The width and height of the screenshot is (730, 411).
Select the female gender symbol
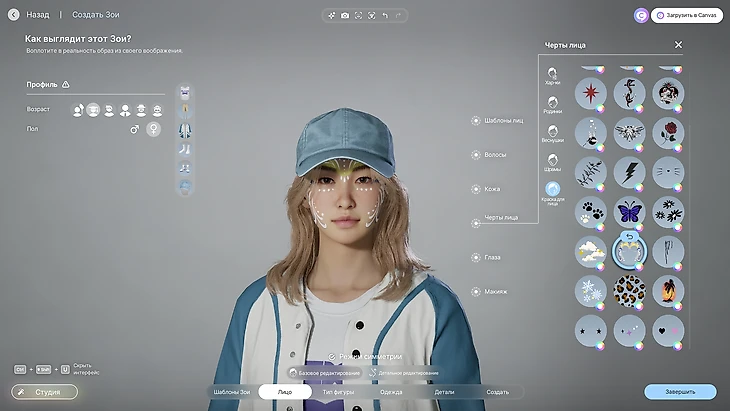click(x=154, y=129)
